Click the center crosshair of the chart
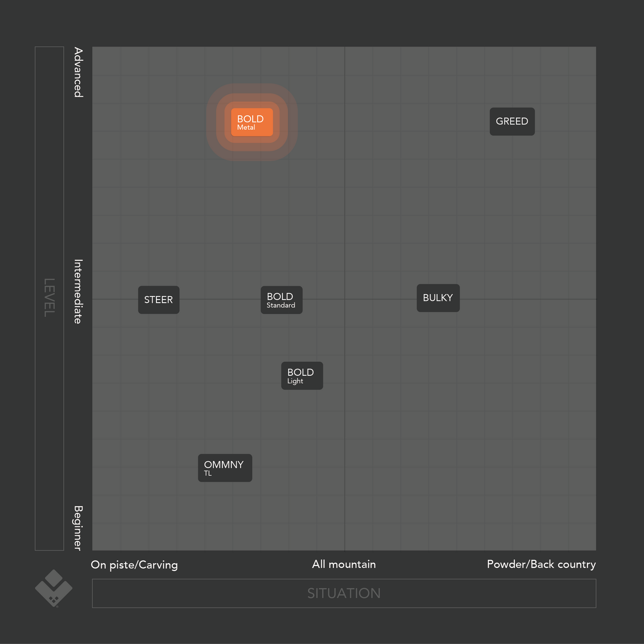Image resolution: width=644 pixels, height=644 pixels. point(345,299)
